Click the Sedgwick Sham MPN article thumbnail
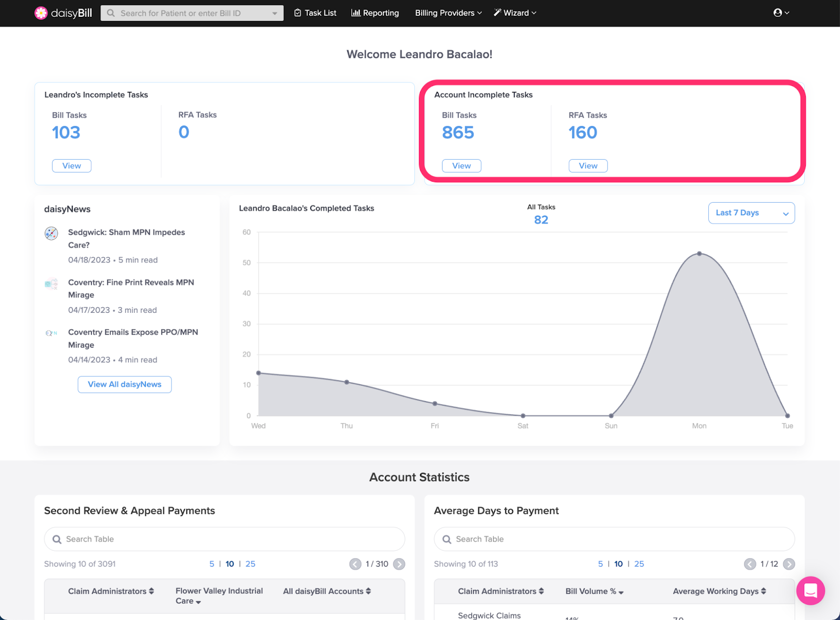The height and width of the screenshot is (620, 840). 51,234
